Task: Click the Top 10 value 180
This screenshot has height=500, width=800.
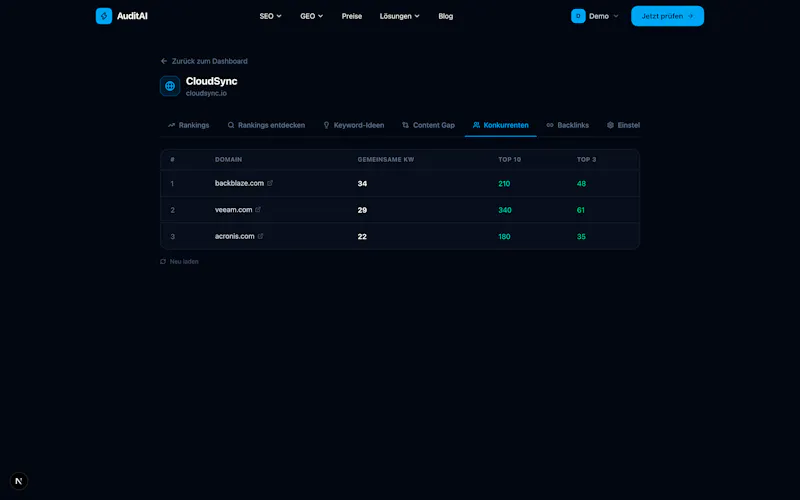Action: coord(504,237)
